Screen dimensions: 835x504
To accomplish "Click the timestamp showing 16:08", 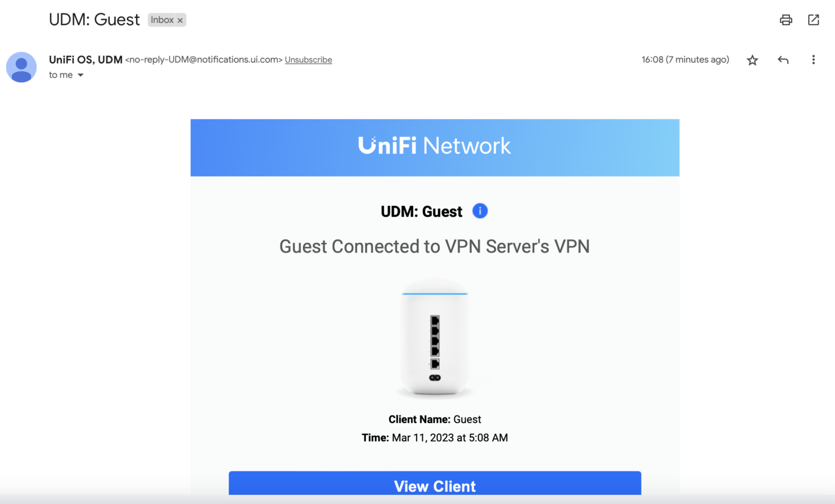I will pyautogui.click(x=685, y=60).
